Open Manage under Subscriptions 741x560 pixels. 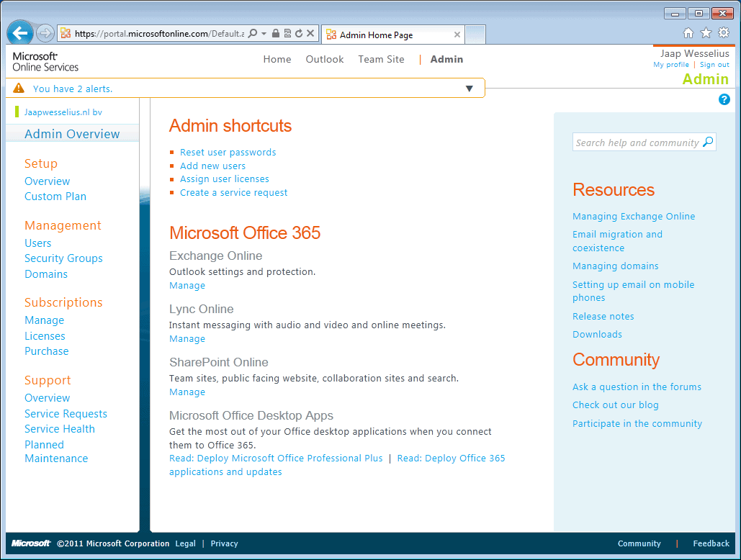(45, 320)
